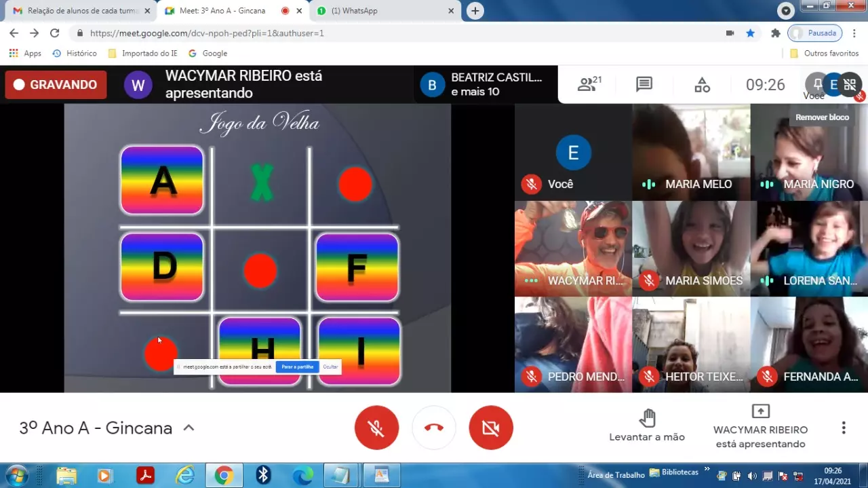Open the participants list icon
The height and width of the screenshot is (488, 868).
pyautogui.click(x=589, y=85)
